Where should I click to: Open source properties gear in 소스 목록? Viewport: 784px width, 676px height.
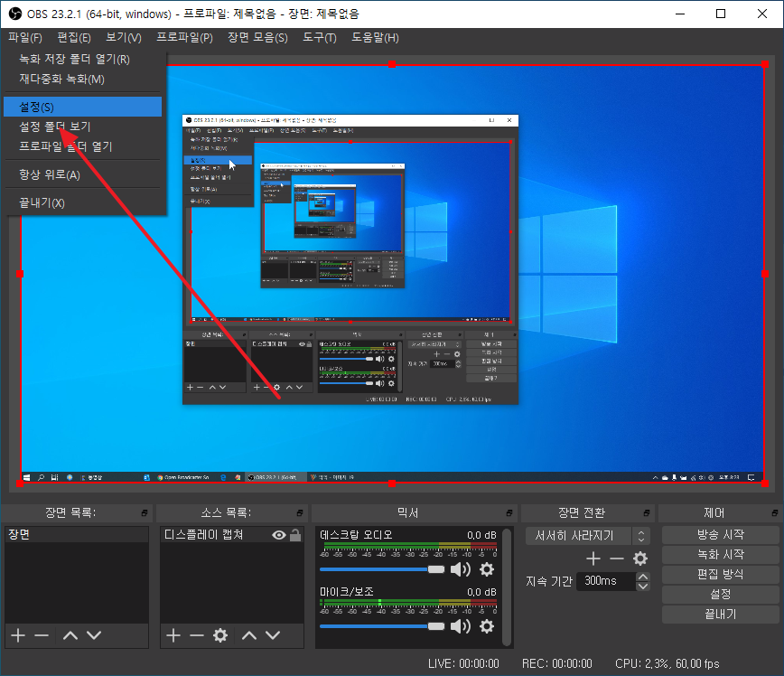point(220,635)
